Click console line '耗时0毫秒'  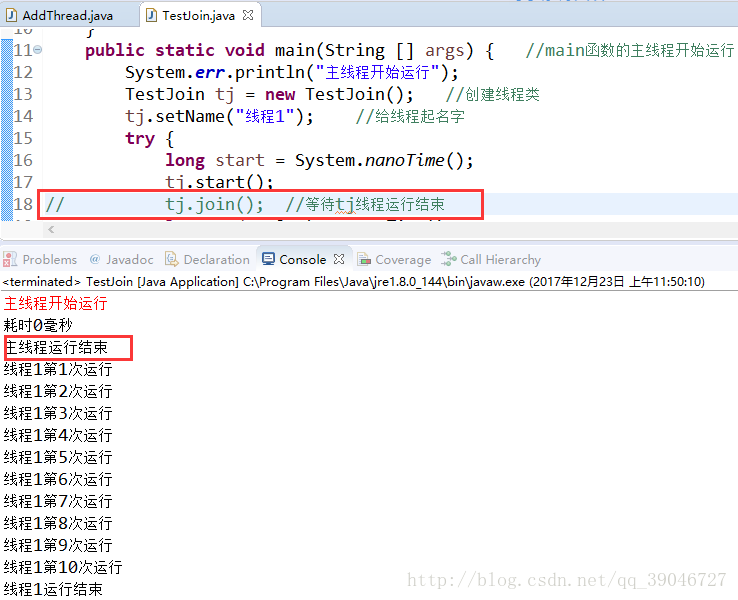tap(38, 325)
